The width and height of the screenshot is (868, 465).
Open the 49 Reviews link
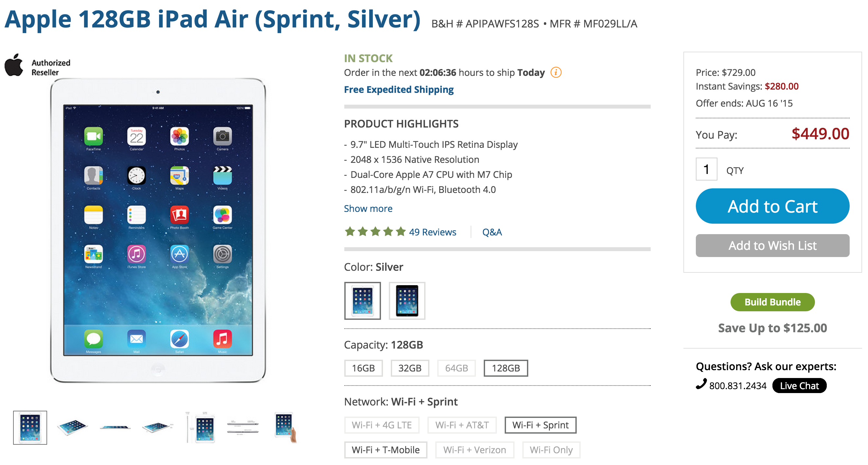432,232
